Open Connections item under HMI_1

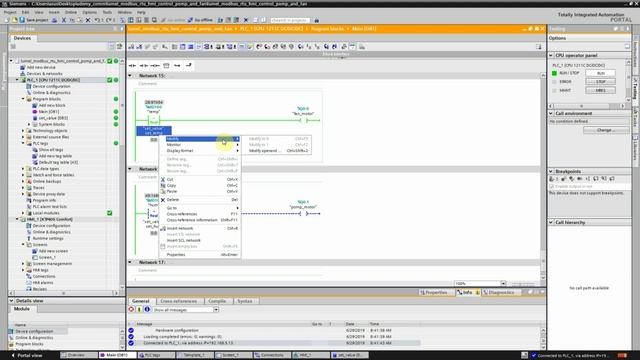pyautogui.click(x=44, y=276)
